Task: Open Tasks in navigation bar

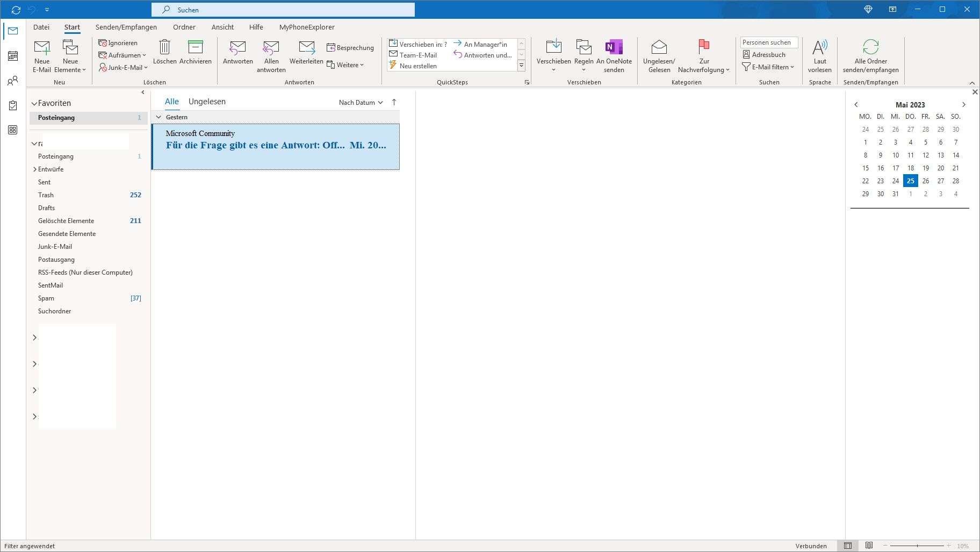Action: click(x=13, y=105)
